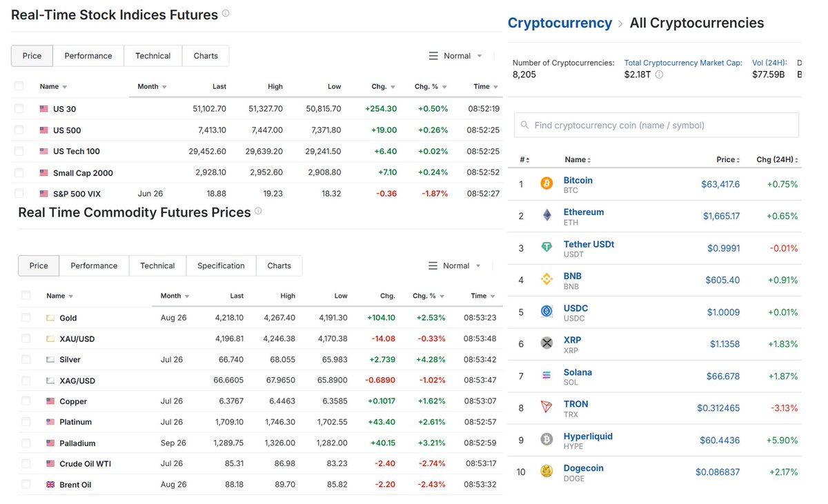Click the Dogecoin coin icon
The height and width of the screenshot is (504, 828).
click(x=547, y=472)
